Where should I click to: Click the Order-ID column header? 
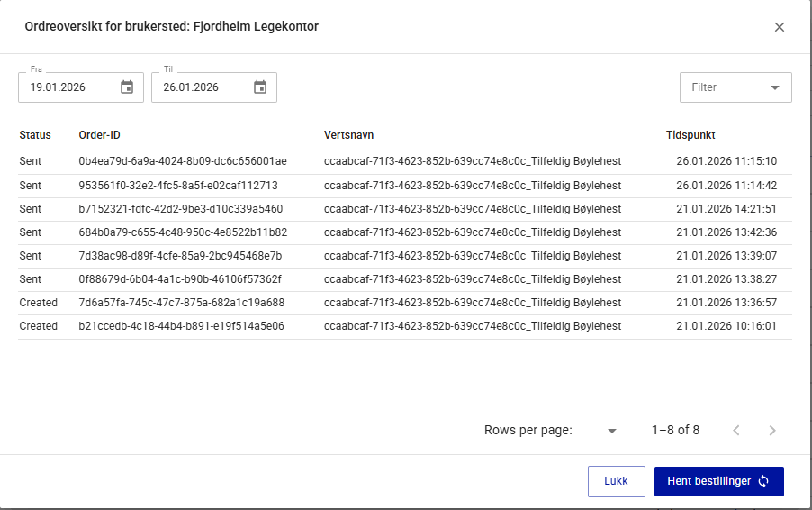pyautogui.click(x=99, y=135)
